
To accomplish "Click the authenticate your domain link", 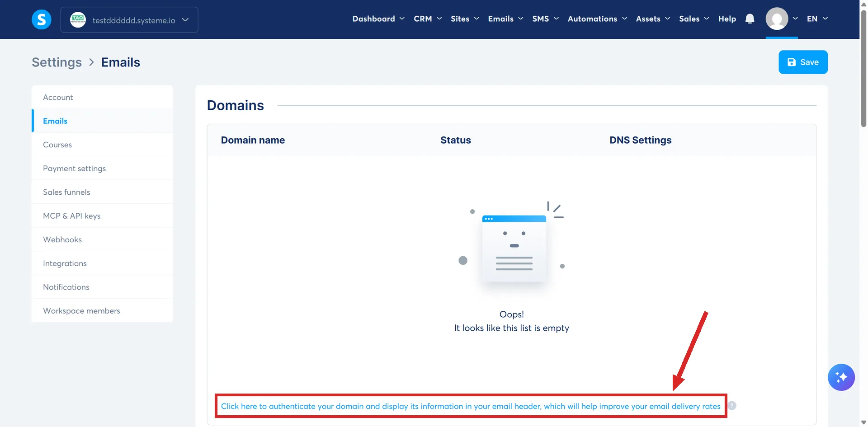I will coord(471,406).
